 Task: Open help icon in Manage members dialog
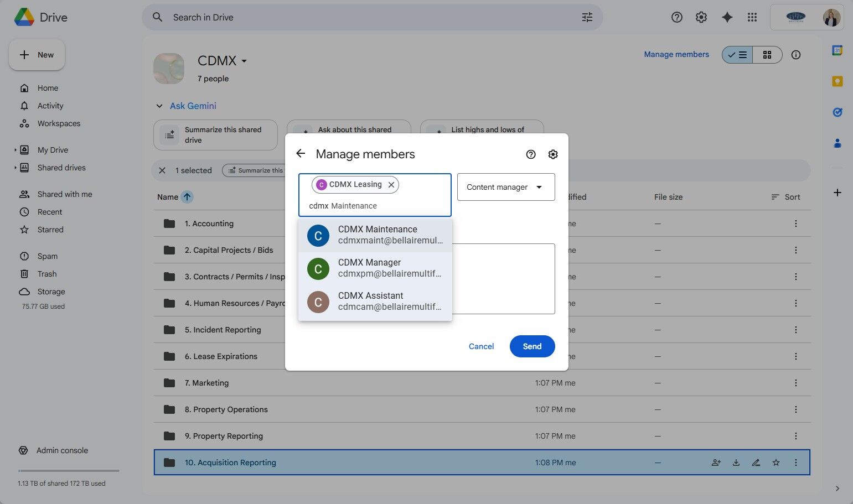[531, 154]
